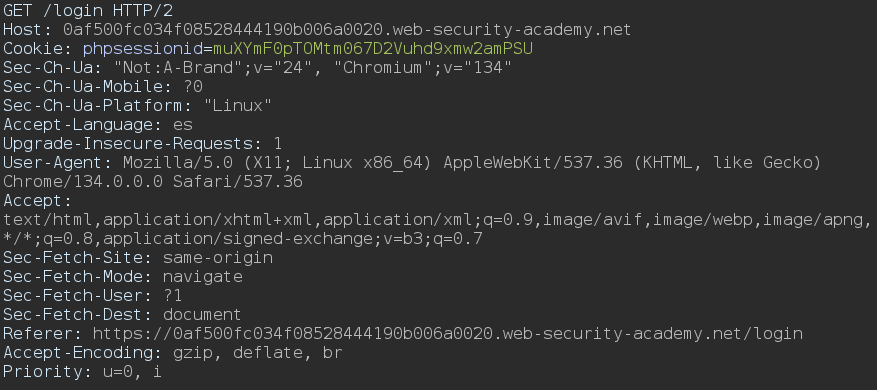Click the "Linux" platform value
This screenshot has height=390, width=877.
[238, 106]
